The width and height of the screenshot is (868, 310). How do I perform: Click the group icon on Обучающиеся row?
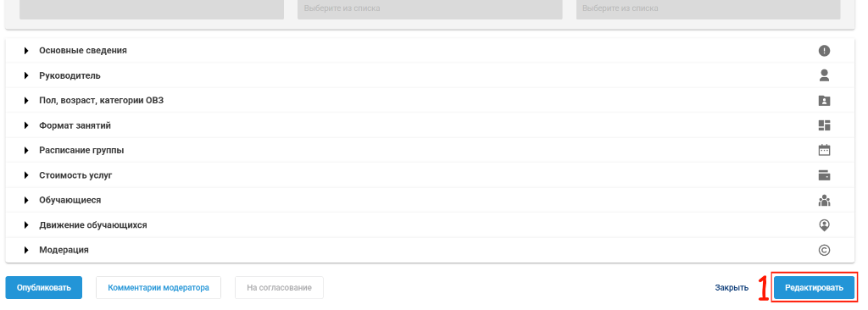pos(824,200)
